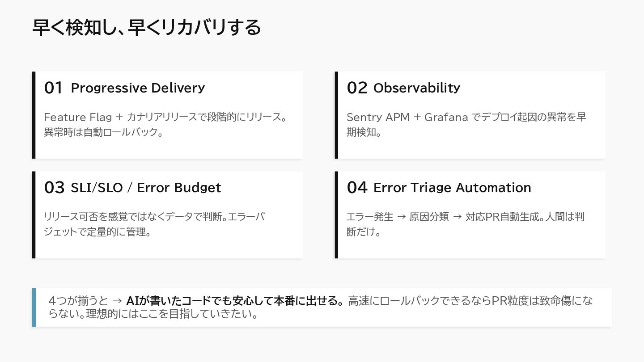Click the エラー発生 → 原因分類 description text
This screenshot has width=644, height=362.
pyautogui.click(x=465, y=224)
